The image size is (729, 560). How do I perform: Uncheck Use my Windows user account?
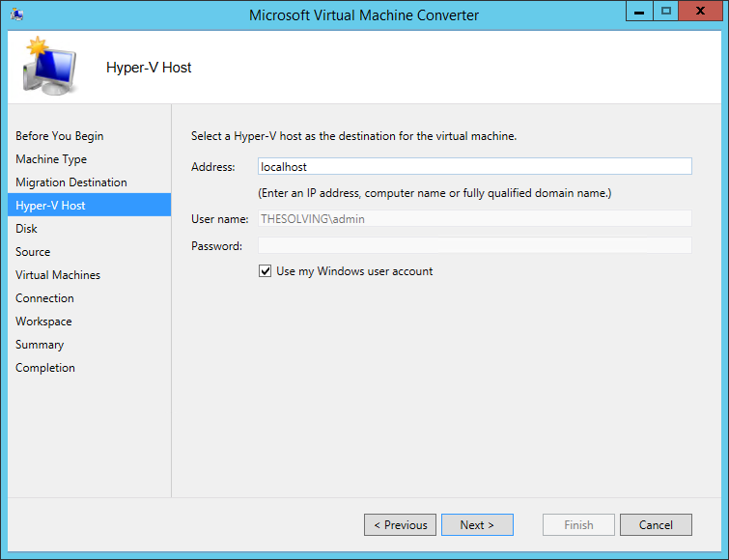(x=265, y=271)
